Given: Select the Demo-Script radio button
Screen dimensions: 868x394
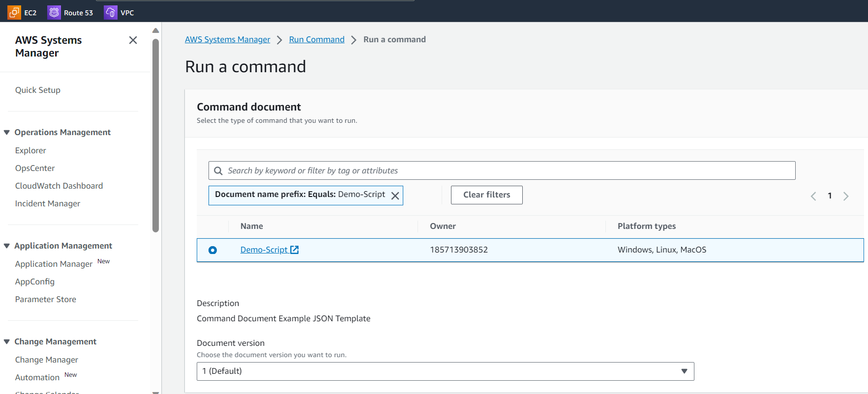Looking at the screenshot, I should click(x=212, y=250).
